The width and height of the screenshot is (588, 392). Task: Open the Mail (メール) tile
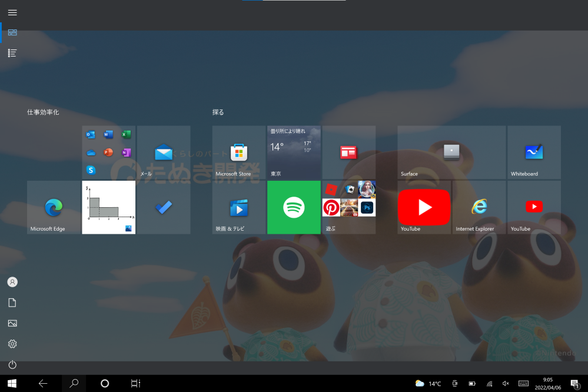[x=164, y=152]
